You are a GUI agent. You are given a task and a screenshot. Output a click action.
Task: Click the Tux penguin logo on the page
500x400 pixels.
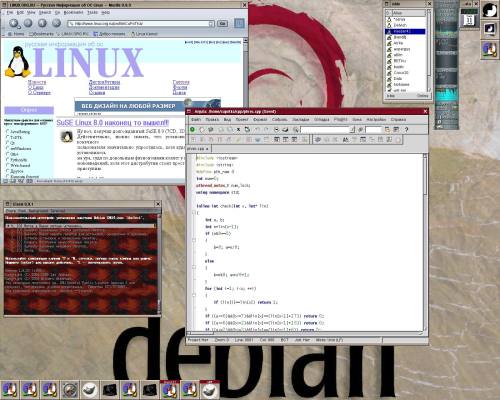17,62
